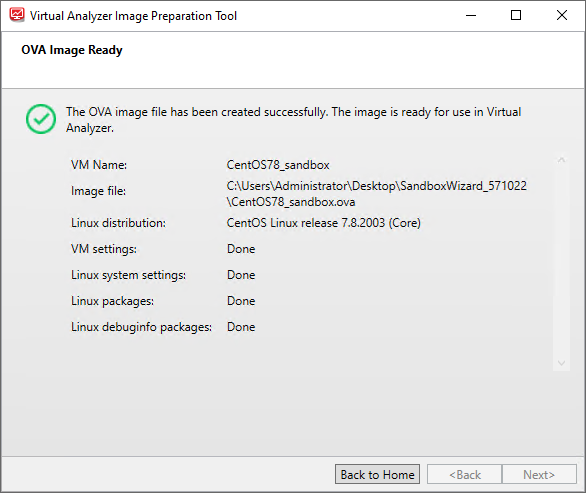Click the disabled Back button
This screenshot has height=493, width=586.
[465, 474]
